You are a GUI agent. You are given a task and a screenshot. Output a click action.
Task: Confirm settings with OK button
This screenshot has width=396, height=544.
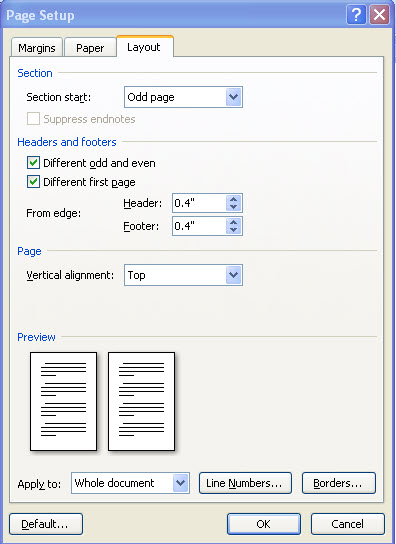(x=264, y=524)
